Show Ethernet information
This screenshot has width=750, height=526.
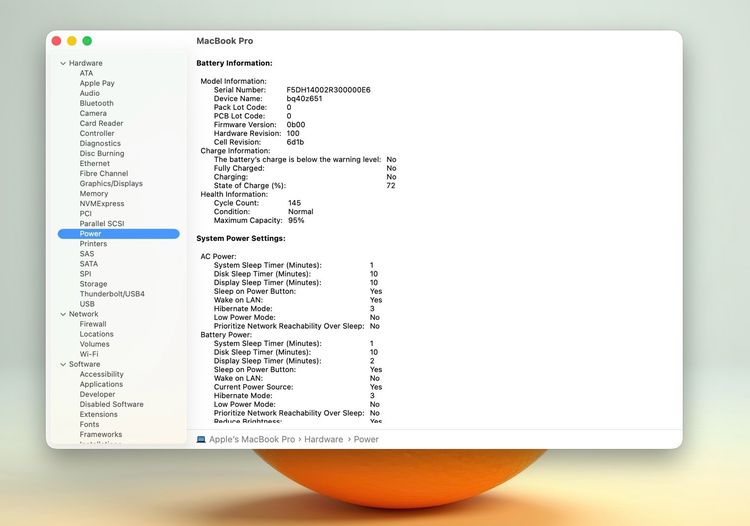click(95, 164)
